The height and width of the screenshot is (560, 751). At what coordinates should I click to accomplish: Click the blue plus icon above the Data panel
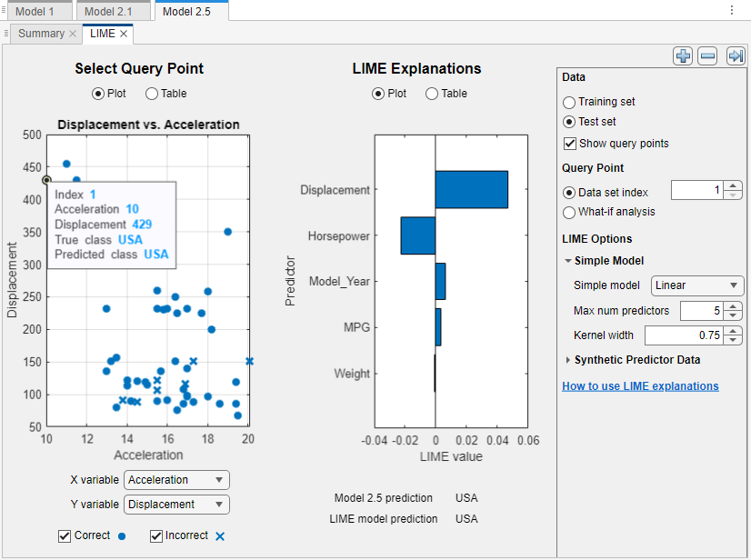tap(683, 55)
